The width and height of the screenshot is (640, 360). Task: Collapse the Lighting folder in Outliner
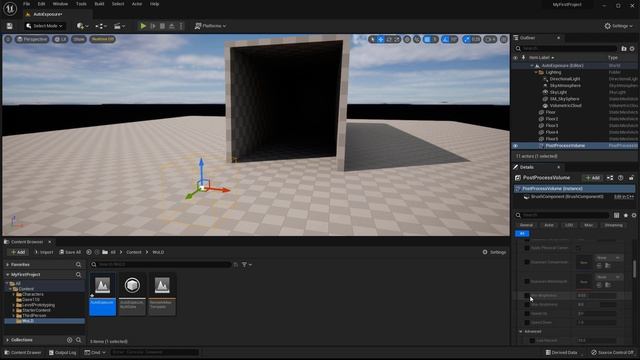tap(536, 72)
